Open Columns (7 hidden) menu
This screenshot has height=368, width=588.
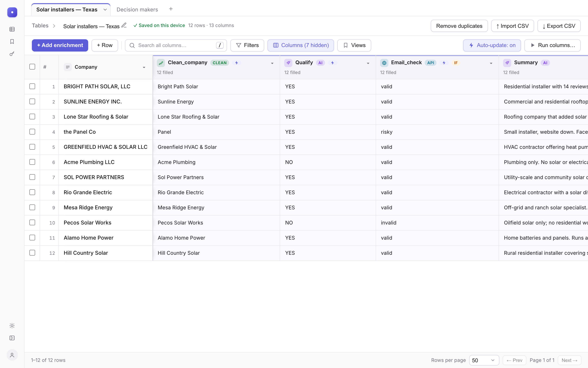[x=301, y=45]
